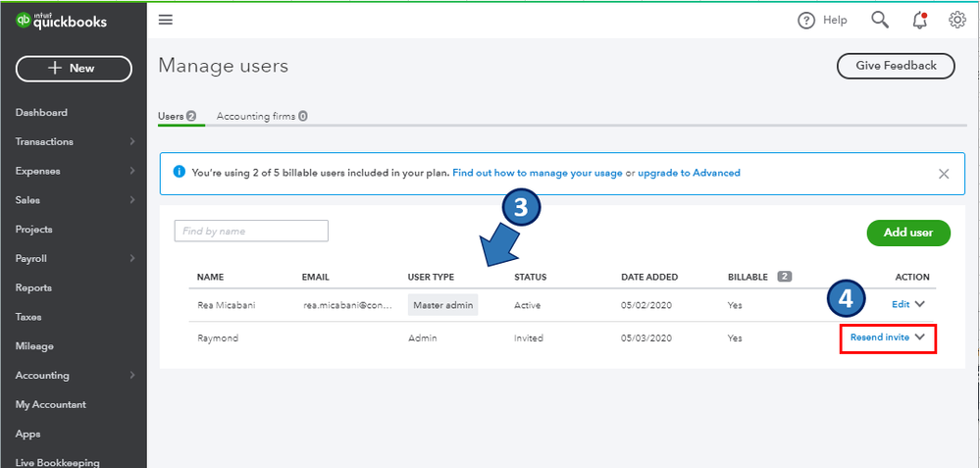Expand the Payroll sidebar submenu
Viewport: 980px width, 468px height.
tap(132, 259)
